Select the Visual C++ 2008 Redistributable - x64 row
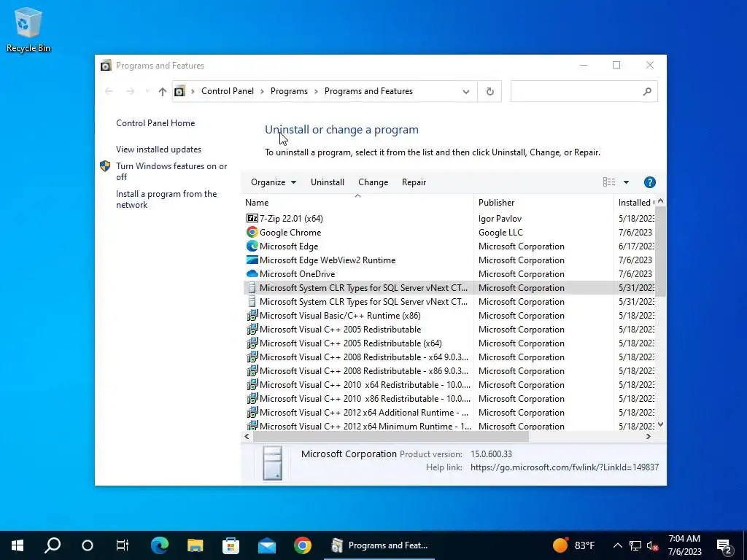This screenshot has width=747, height=560. click(x=450, y=357)
